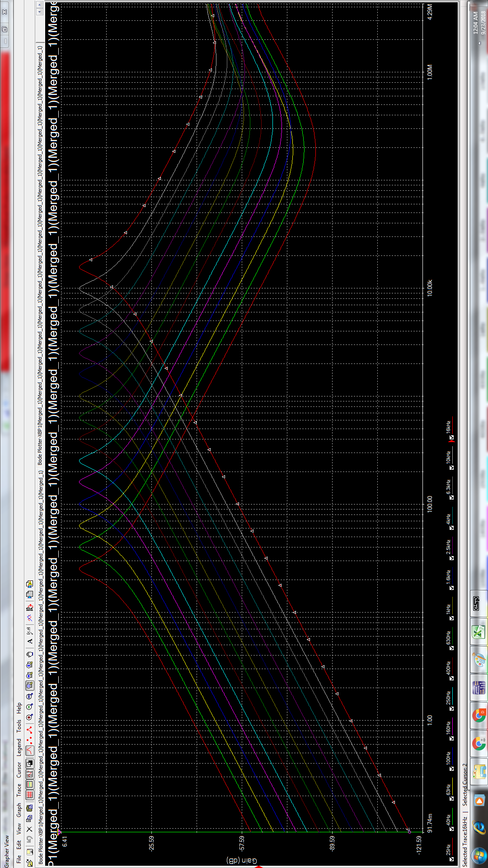The height and width of the screenshot is (868, 488).
Task: Click the 4kHz legend label
Action: tap(448, 519)
